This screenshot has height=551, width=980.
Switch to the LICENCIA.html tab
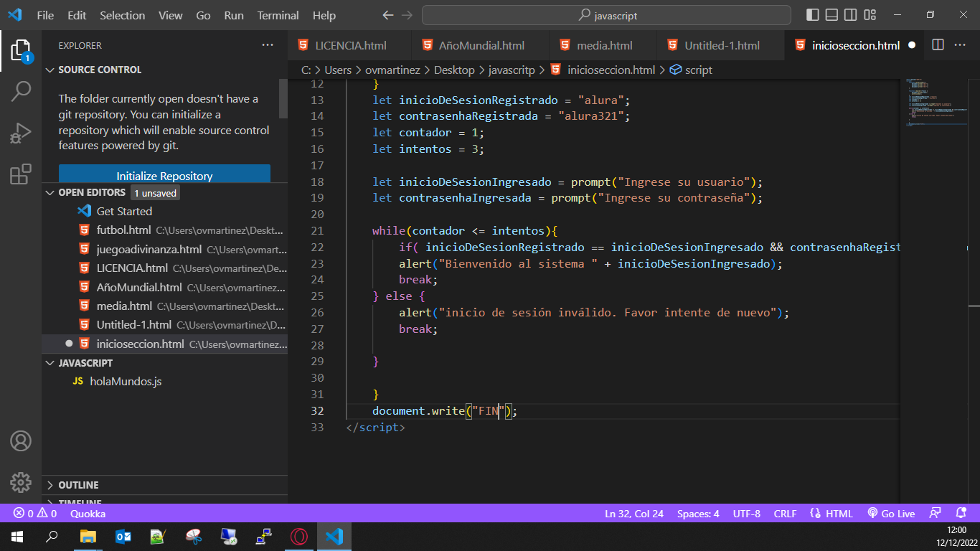(350, 45)
